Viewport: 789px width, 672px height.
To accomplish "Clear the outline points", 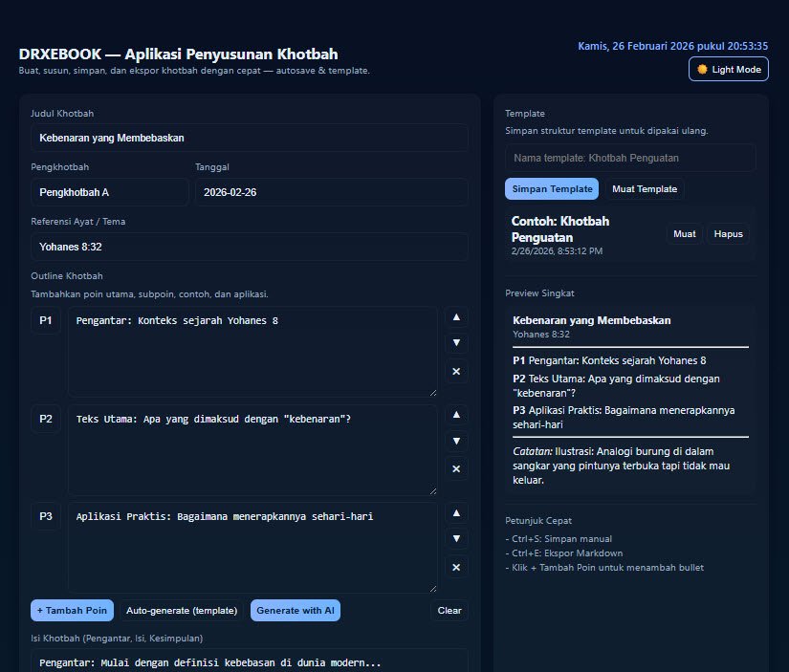I will coord(449,611).
